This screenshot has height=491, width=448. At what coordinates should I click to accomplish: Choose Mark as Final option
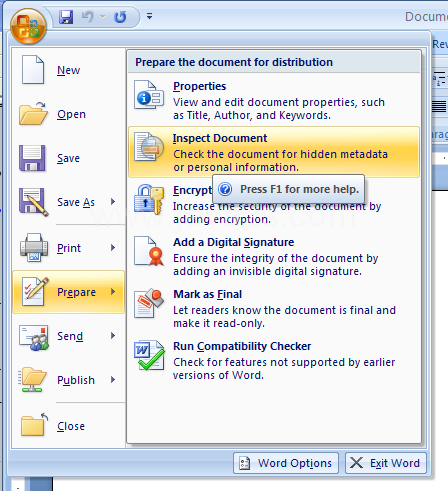click(274, 308)
